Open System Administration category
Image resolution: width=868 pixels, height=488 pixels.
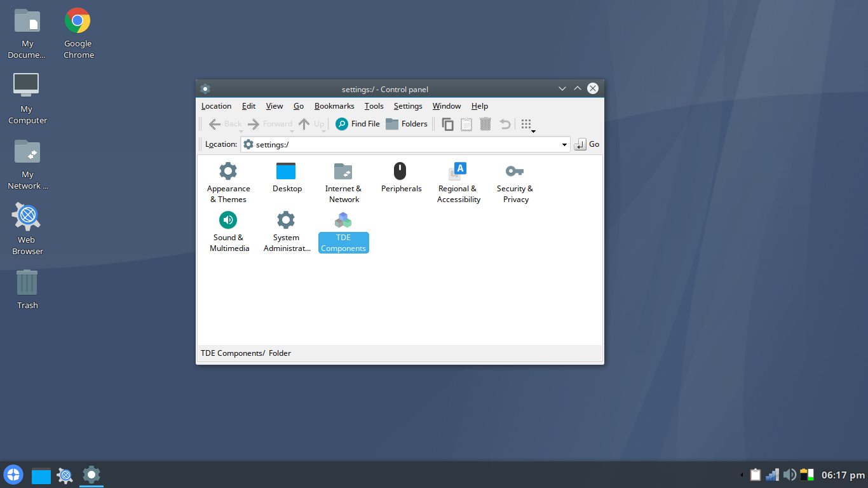click(287, 232)
